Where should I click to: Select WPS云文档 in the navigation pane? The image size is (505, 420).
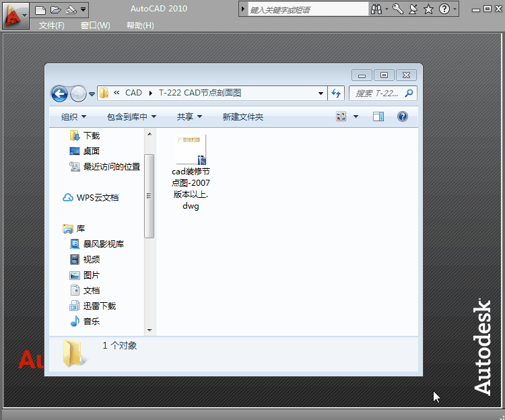(x=90, y=197)
